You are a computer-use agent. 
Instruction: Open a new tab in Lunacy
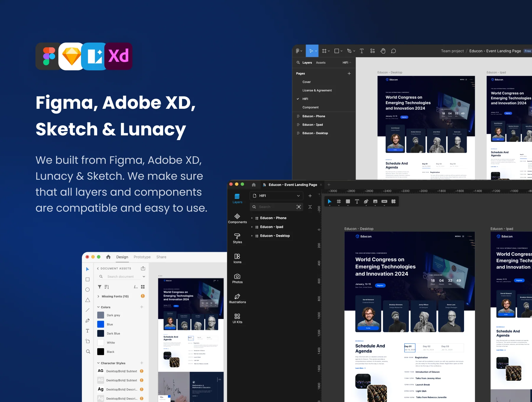pyautogui.click(x=329, y=185)
